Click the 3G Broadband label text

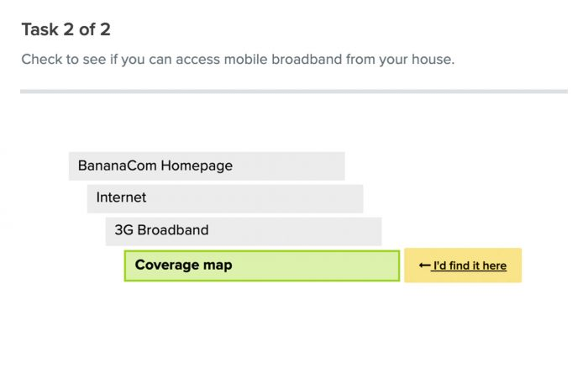[x=161, y=230]
